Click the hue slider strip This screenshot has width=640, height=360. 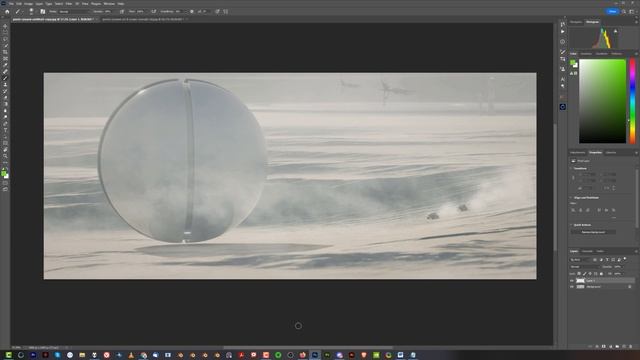[x=632, y=101]
